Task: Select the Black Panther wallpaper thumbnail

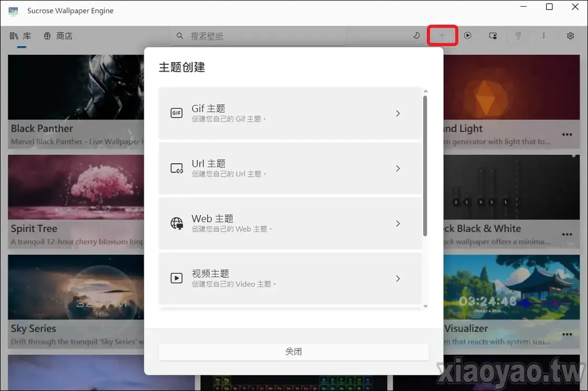Action: (76, 87)
